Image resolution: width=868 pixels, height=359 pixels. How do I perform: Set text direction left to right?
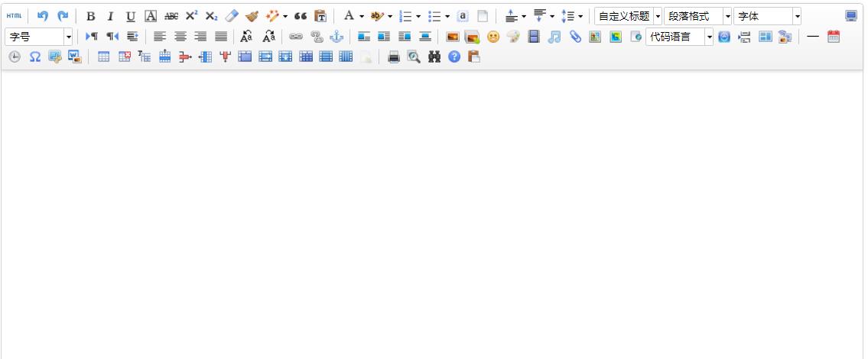pyautogui.click(x=92, y=37)
